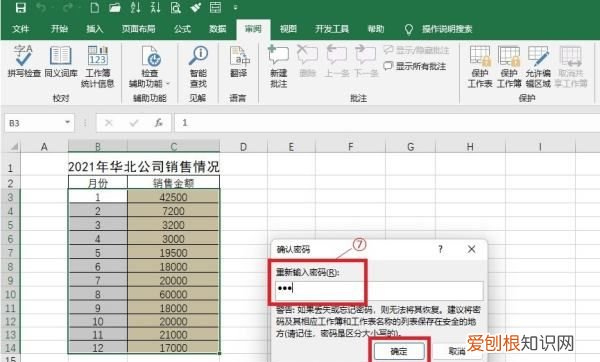The image size is (600, 362).
Task: Sort descending using the Z-A icon
Action: coord(155,7)
